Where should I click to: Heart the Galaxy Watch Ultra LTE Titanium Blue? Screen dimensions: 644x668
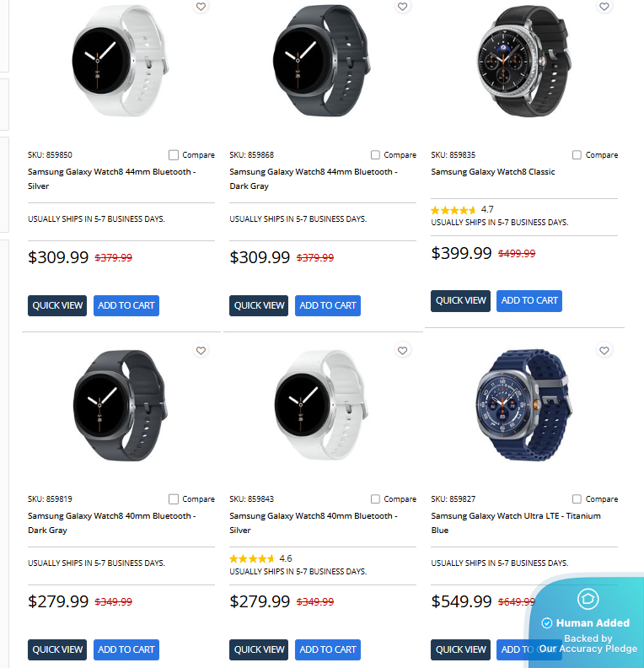tap(604, 351)
